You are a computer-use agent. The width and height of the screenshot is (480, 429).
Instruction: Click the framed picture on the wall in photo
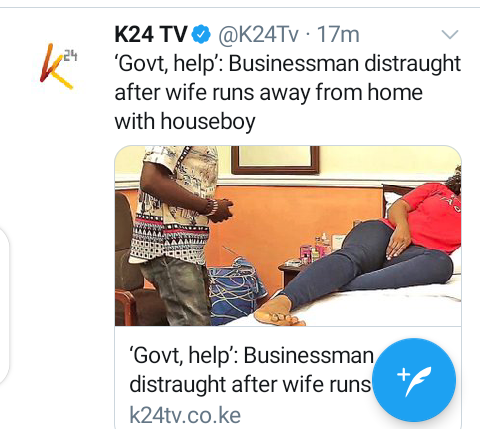coord(275,160)
